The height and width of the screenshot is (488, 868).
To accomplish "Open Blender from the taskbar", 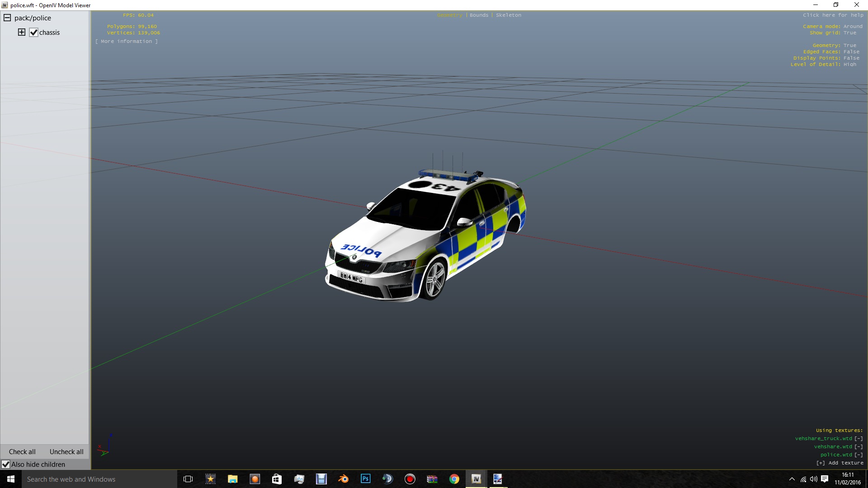I will click(x=343, y=479).
